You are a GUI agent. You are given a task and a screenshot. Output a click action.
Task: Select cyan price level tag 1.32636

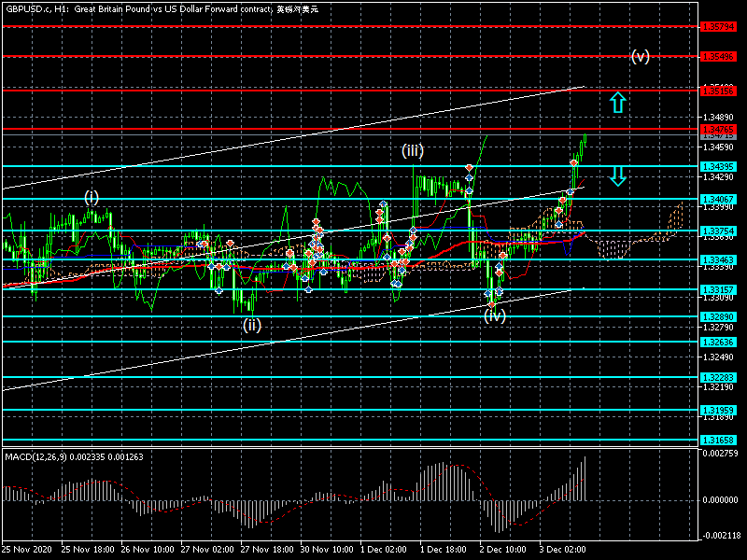tap(718, 342)
